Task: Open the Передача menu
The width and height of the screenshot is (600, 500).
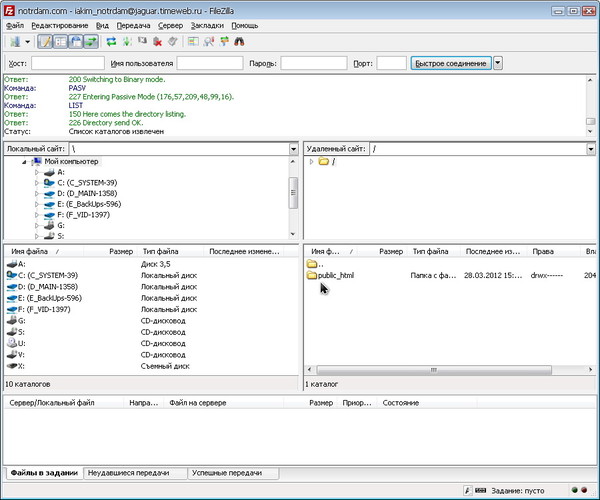Action: click(134, 26)
